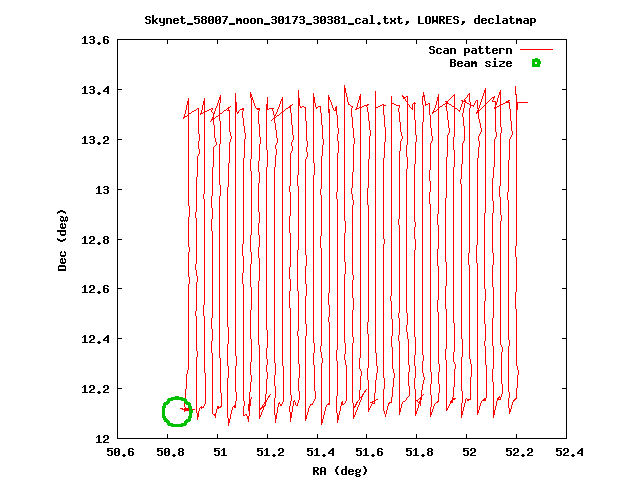Click the 12.4 Dec tick label
This screenshot has width=640, height=480.
(96, 339)
